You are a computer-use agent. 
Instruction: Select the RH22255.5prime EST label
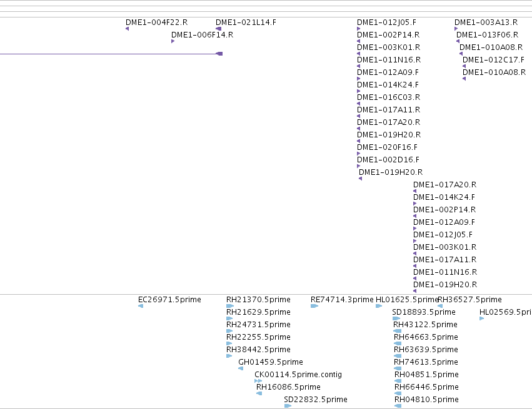click(x=258, y=337)
